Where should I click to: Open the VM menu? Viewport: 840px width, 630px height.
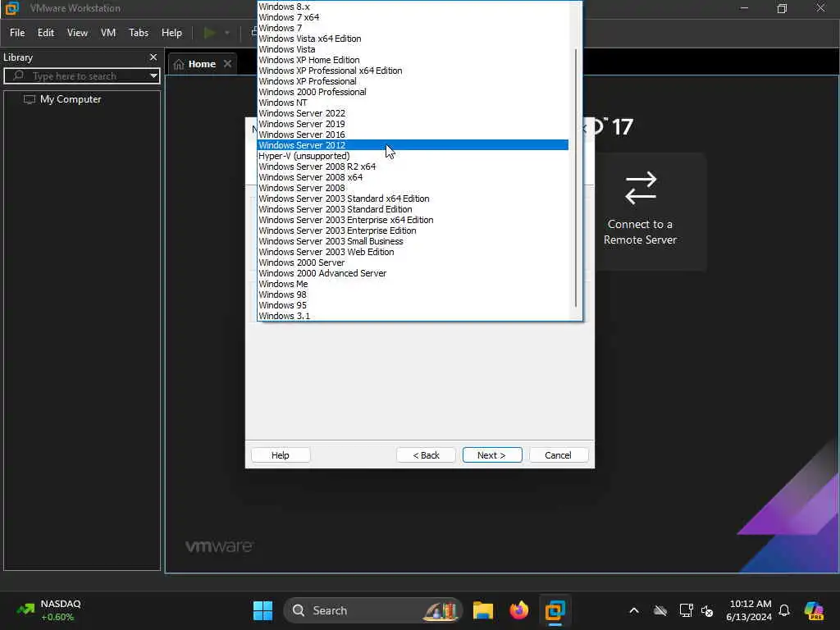[108, 33]
